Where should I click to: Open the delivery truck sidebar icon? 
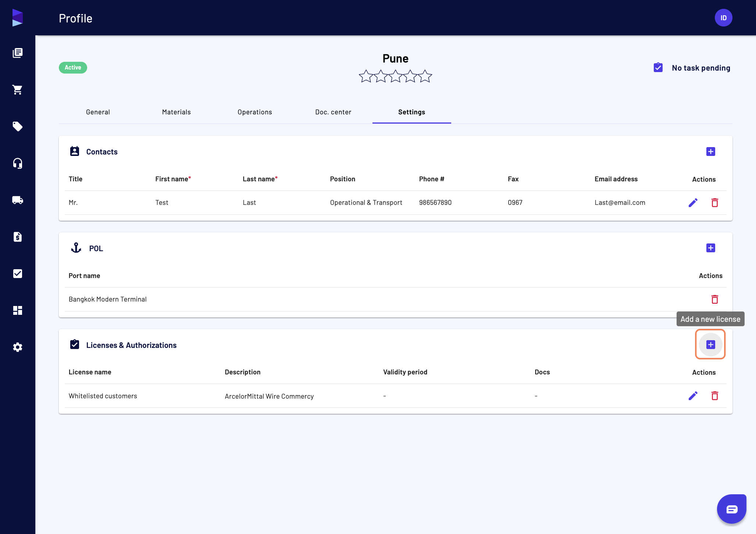pyautogui.click(x=18, y=200)
